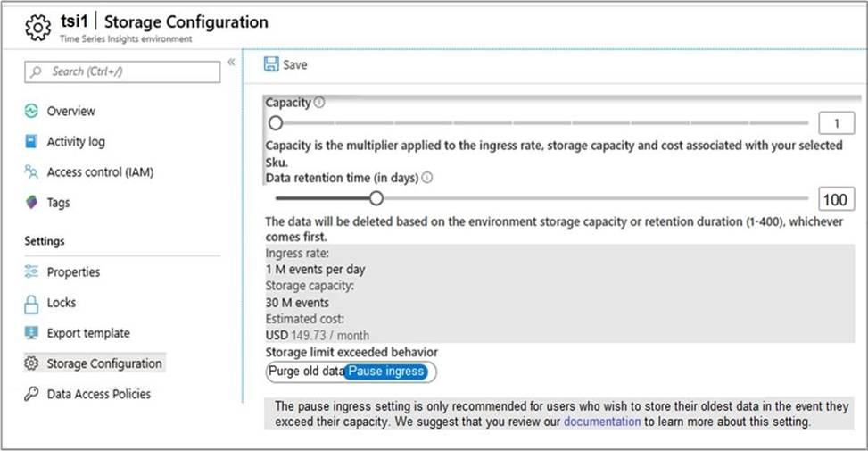Image resolution: width=868 pixels, height=451 pixels.
Task: Select the Purge old data option
Action: pyautogui.click(x=305, y=372)
